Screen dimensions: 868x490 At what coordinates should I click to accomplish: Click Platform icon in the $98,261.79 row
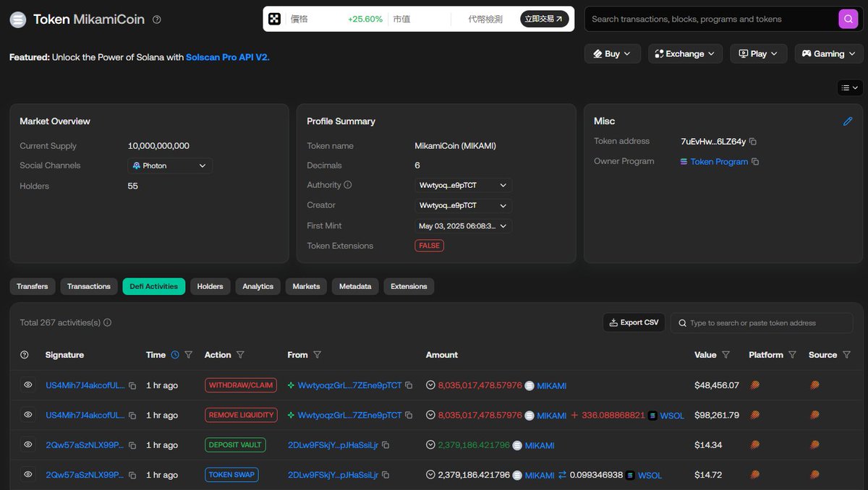pyautogui.click(x=755, y=415)
